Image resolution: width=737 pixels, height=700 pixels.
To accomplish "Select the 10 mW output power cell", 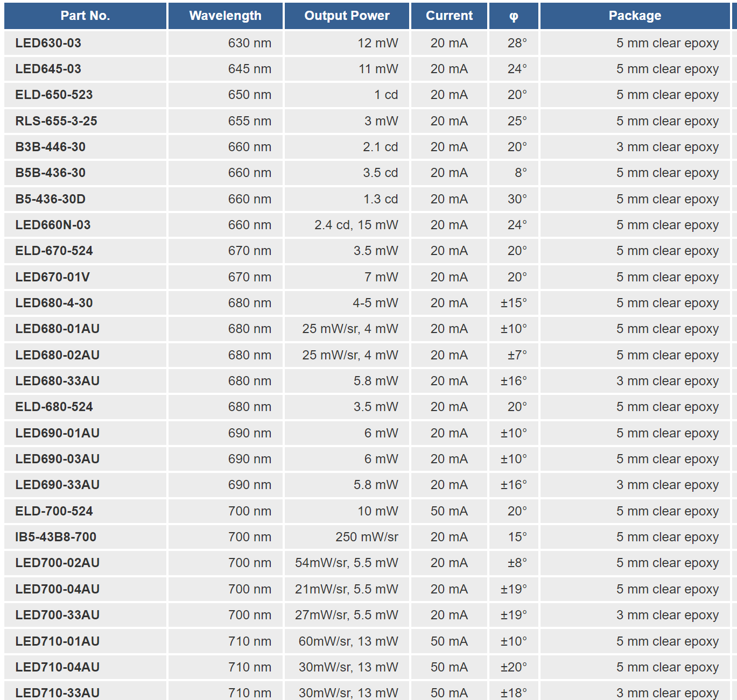I will tap(347, 511).
